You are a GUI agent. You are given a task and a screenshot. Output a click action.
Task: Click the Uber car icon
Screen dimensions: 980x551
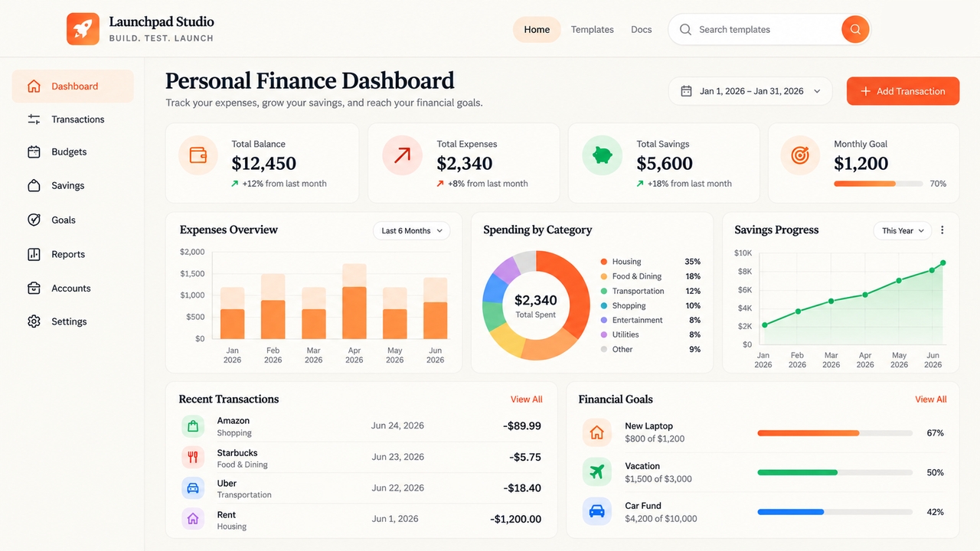193,488
